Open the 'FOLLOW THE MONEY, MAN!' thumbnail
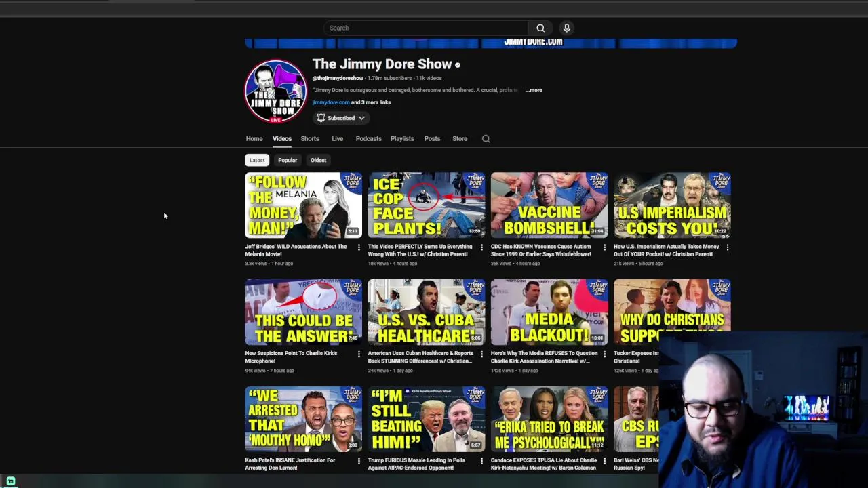This screenshot has width=868, height=488. coord(303,205)
